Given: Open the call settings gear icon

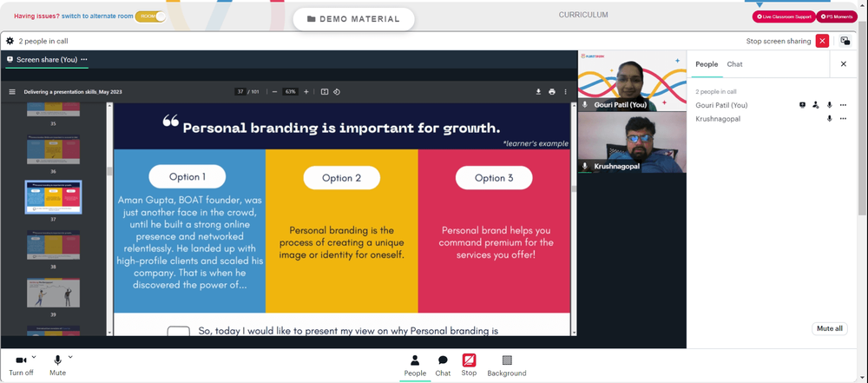Looking at the screenshot, I should (10, 41).
